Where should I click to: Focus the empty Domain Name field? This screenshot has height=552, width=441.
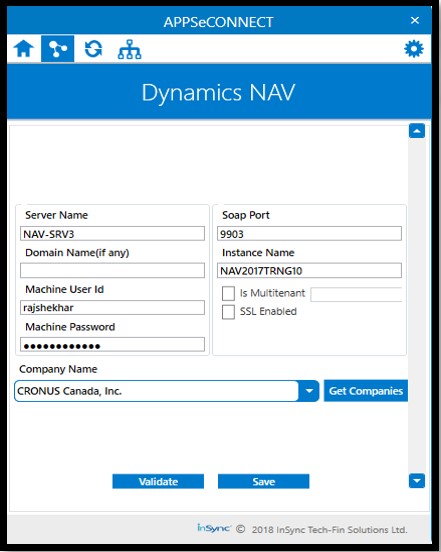coord(112,270)
